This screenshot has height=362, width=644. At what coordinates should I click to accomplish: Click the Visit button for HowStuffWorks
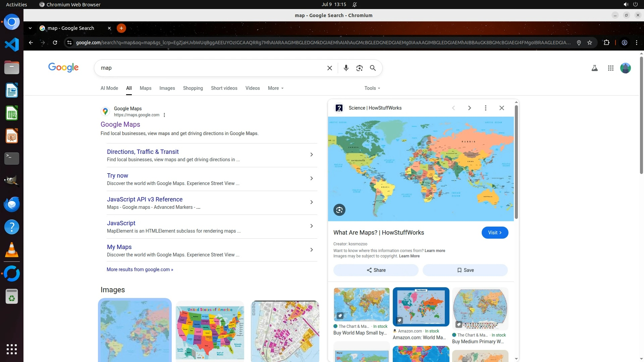coord(494,233)
